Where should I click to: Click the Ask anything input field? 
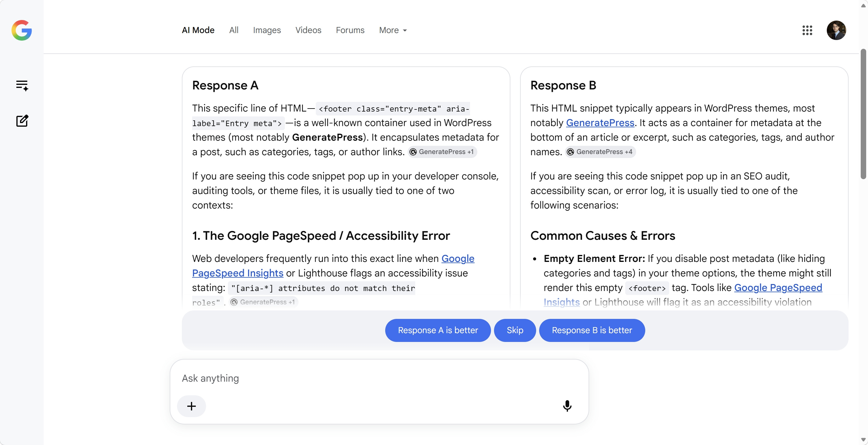coord(379,378)
